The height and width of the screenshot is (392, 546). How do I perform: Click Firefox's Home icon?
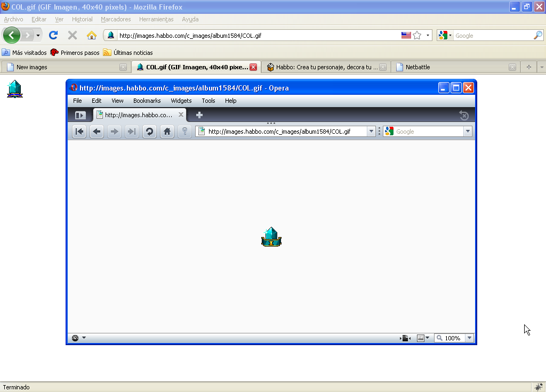[92, 36]
